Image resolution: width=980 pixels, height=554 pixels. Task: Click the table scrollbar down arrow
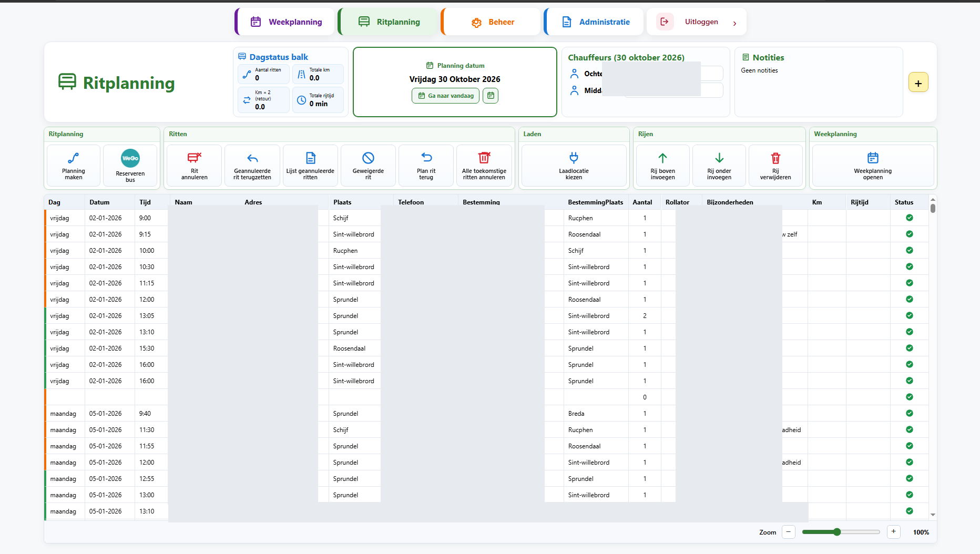pos(933,515)
